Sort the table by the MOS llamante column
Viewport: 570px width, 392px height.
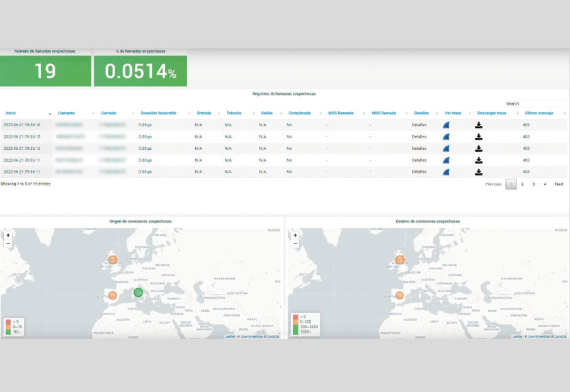(x=341, y=113)
